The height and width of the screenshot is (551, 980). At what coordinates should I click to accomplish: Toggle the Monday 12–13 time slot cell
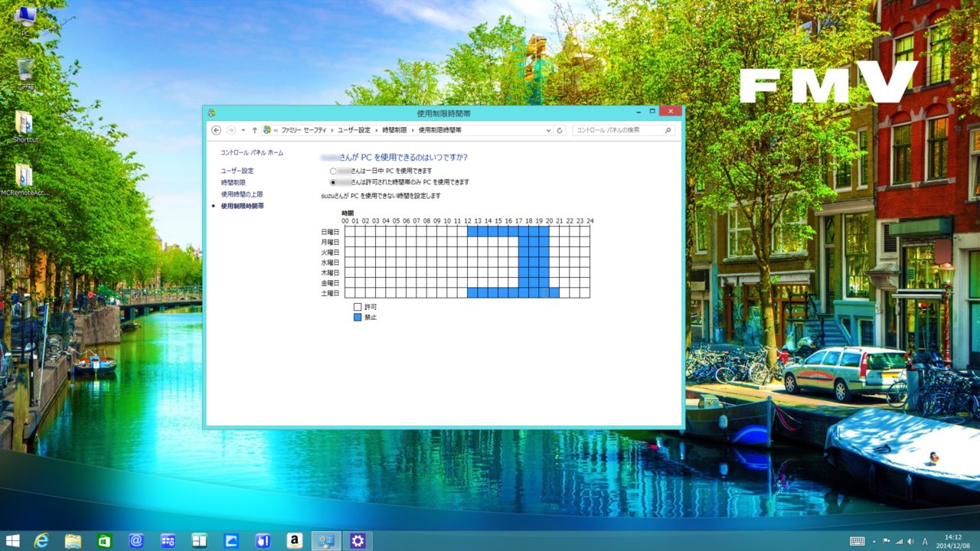472,242
